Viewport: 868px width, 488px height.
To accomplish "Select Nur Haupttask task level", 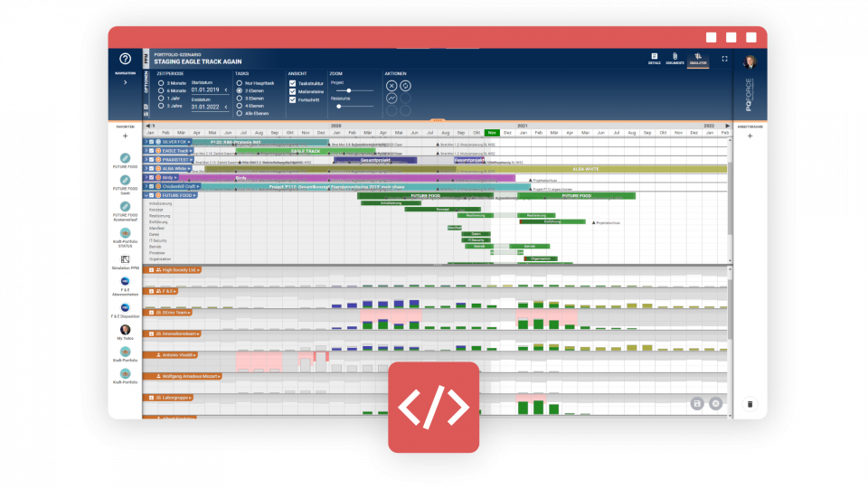I will (240, 83).
